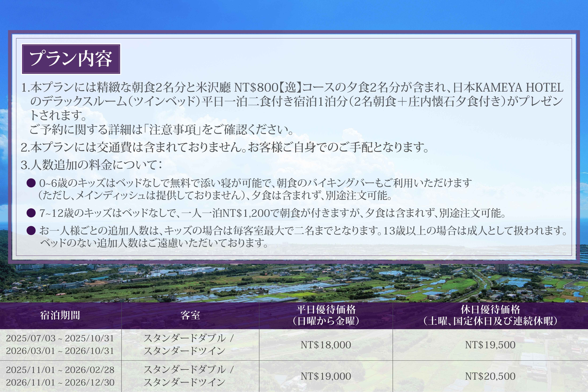
Task: Click date range 2026/03/01 ~ 2026/10/31
Action: (x=60, y=351)
